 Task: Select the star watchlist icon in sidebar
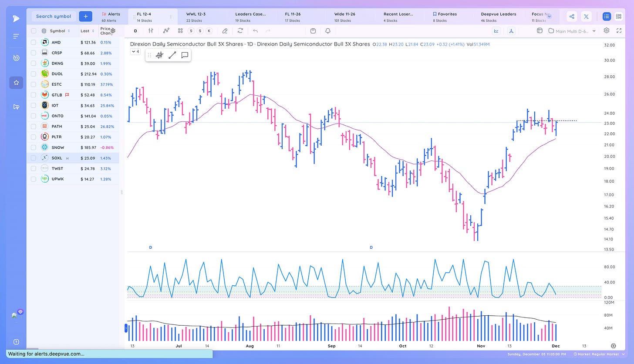pos(16,82)
